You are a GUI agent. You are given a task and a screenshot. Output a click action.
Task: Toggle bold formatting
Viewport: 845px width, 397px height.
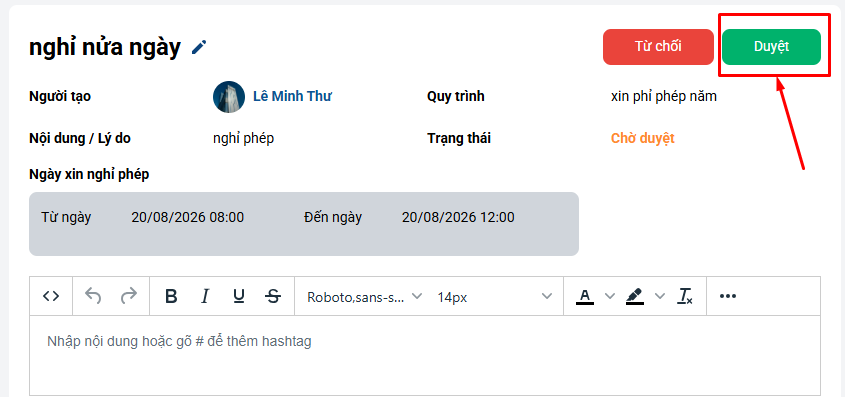click(x=171, y=296)
